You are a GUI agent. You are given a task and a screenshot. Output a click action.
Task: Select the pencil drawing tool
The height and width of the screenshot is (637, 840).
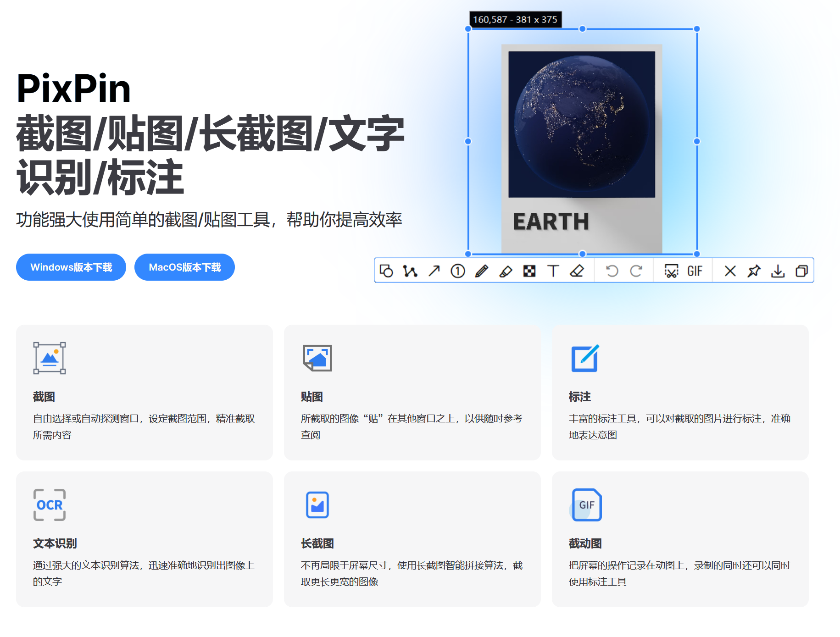pyautogui.click(x=482, y=271)
